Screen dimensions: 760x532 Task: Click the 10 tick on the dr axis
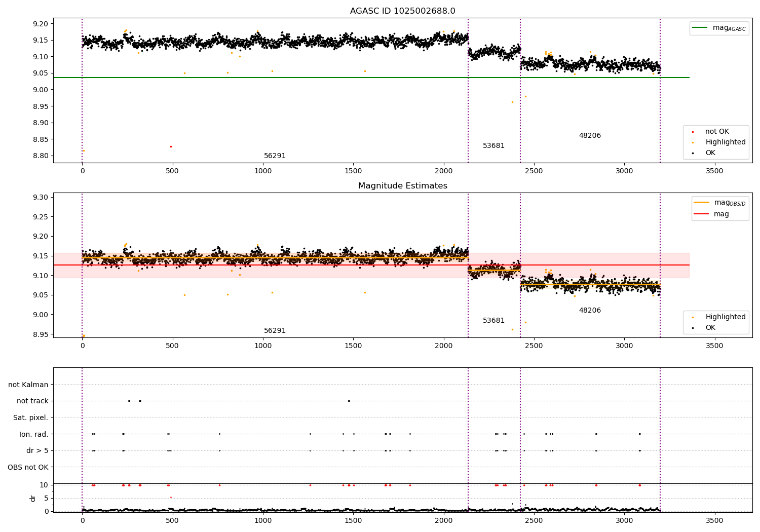pos(44,485)
